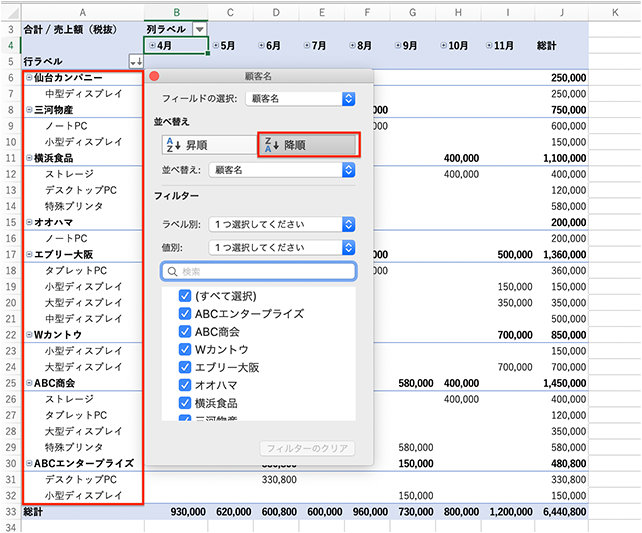
Task: Expand the 6月 column group
Action: [x=261, y=45]
